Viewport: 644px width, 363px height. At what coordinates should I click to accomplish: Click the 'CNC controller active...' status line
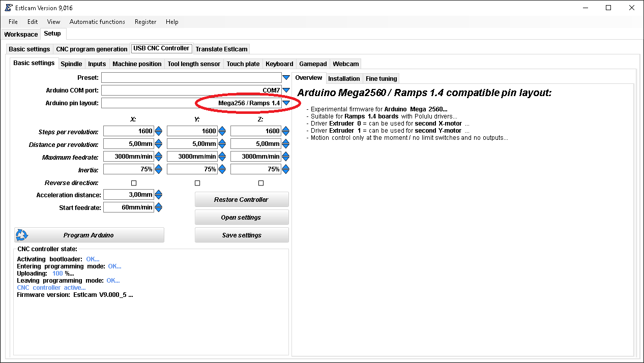pyautogui.click(x=51, y=288)
